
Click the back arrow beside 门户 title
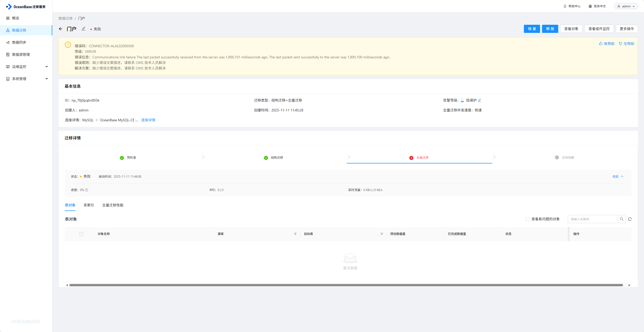(61, 29)
